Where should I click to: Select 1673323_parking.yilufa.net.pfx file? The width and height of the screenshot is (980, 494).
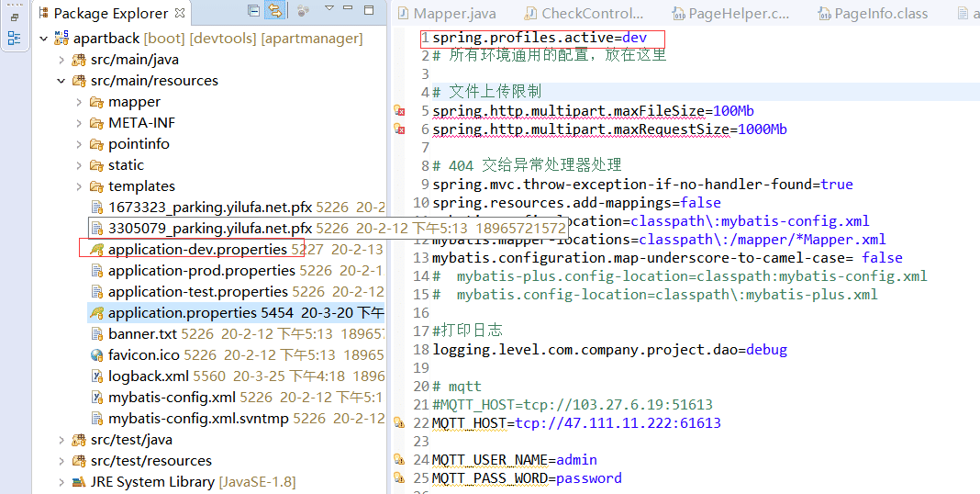210,207
